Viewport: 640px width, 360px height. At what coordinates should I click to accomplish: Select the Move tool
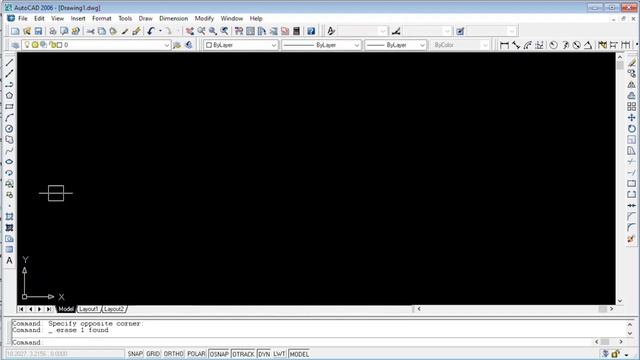[631, 118]
